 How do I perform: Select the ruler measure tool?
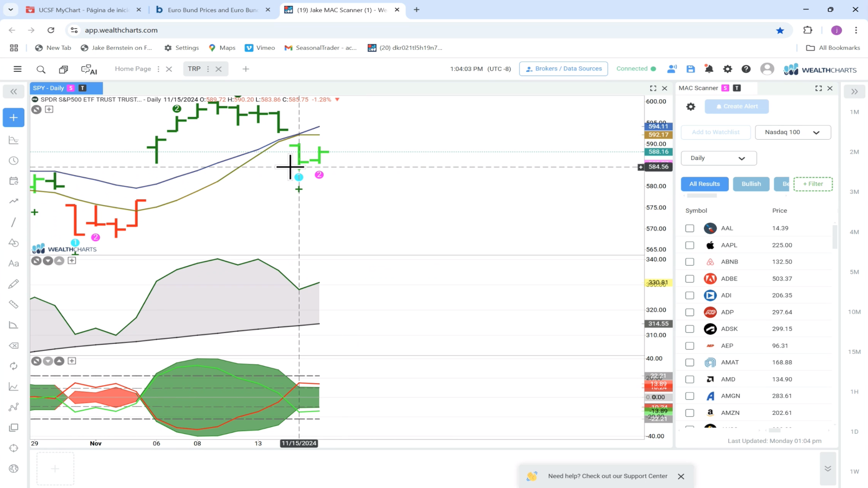pos(14,305)
